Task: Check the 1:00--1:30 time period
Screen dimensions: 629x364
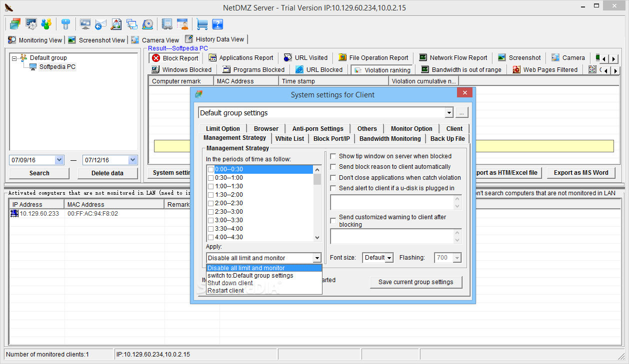Action: (211, 186)
